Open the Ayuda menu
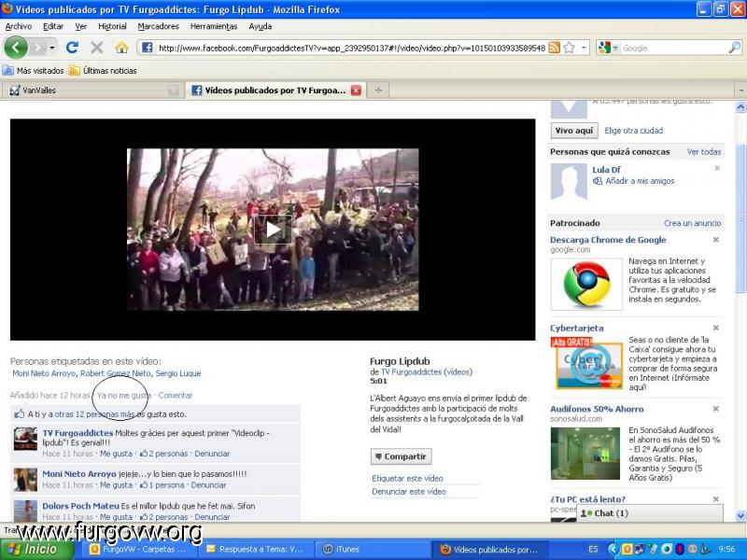Screen dimensions: 747x560 point(261,27)
